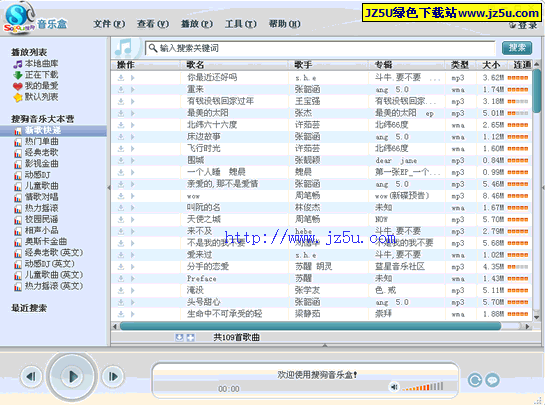Click play arrow icon for 北纬六十六度
545x405 pixels.
click(132, 125)
